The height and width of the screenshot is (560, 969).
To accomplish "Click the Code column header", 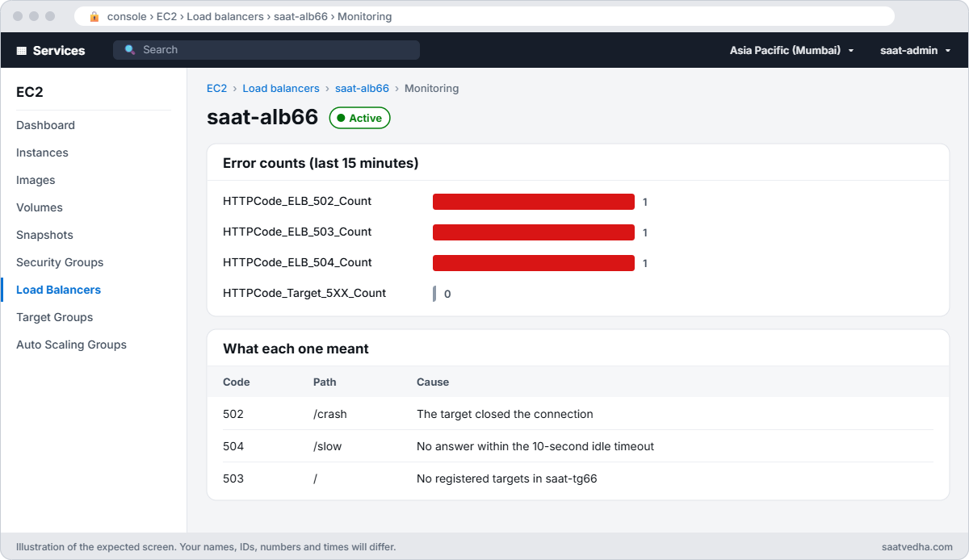I will tap(237, 382).
